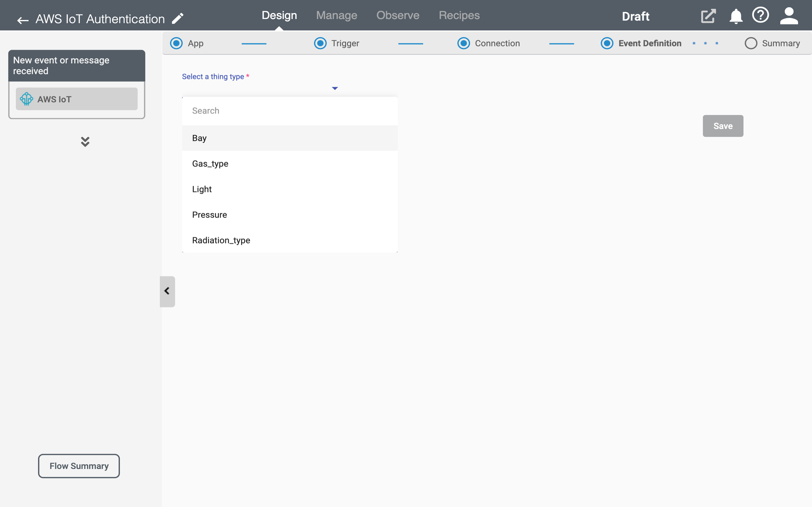This screenshot has width=812, height=507.
Task: Click Save to save current flow
Action: click(x=723, y=125)
